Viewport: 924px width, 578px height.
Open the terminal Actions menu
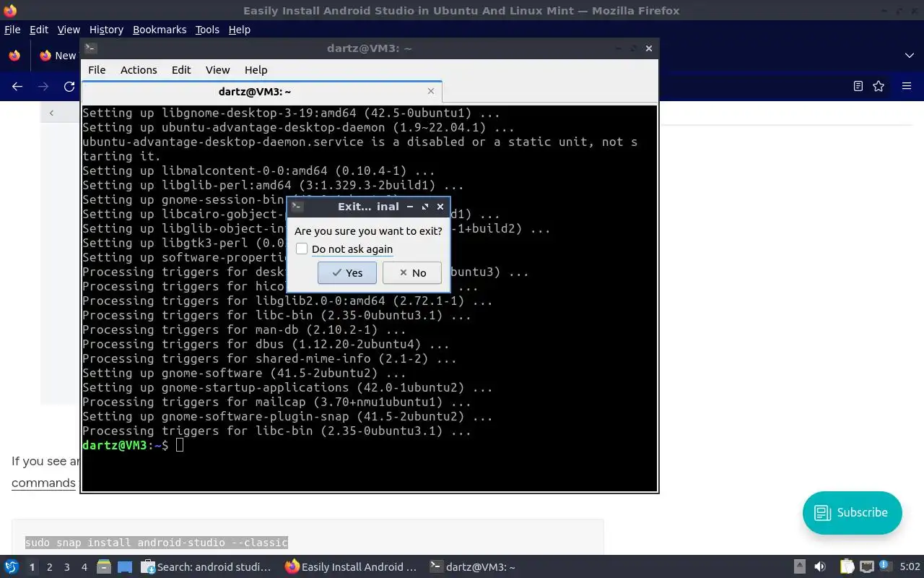[x=139, y=69]
